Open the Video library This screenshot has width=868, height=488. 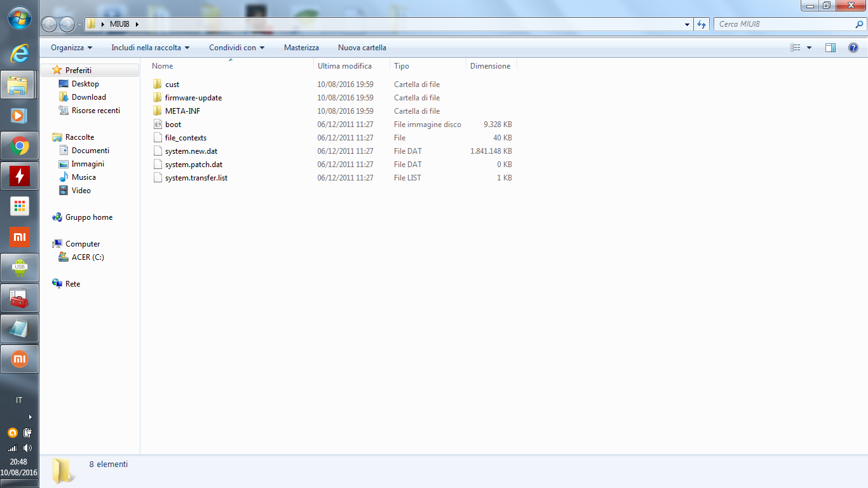pyautogui.click(x=81, y=191)
